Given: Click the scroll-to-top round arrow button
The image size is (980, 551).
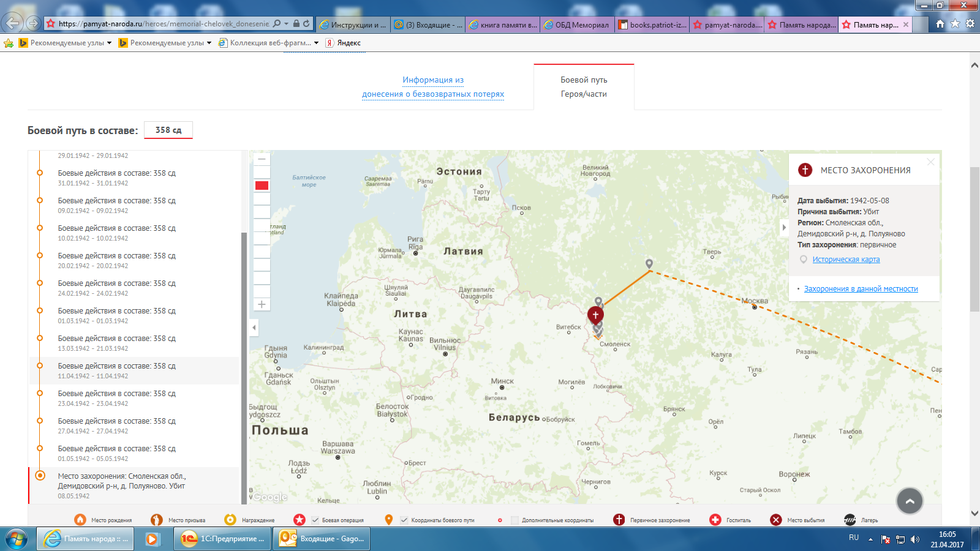Looking at the screenshot, I should coord(910,501).
